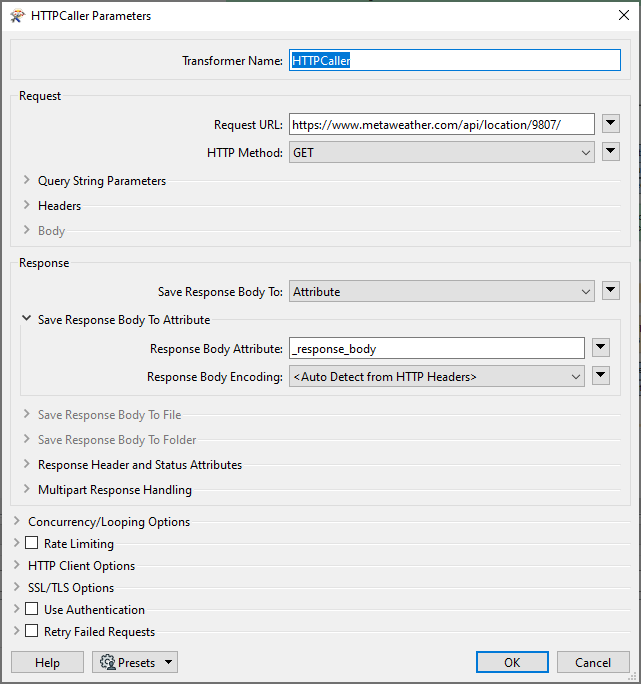Confirm the parameters with OK
Viewport: 641px width, 684px height.
[512, 662]
